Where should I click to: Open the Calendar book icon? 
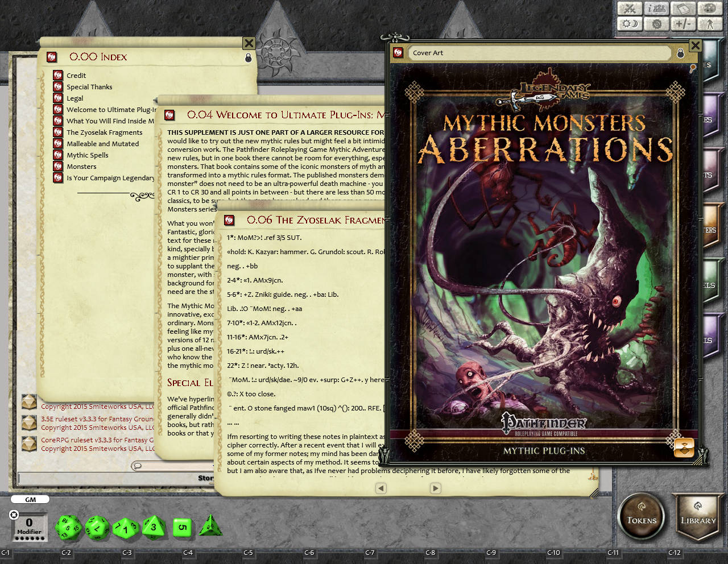point(682,9)
